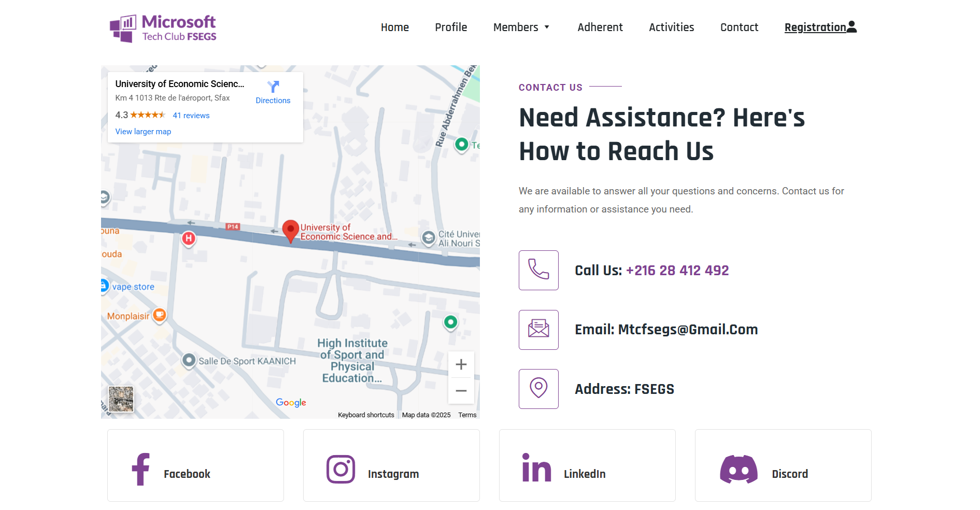Open the map Terms link
980x510 pixels.
coord(467,415)
